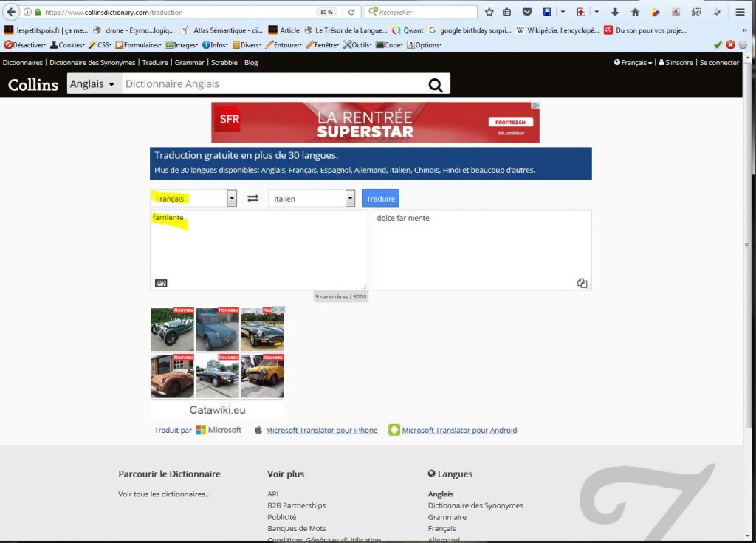Click the Se connecter link
The height and width of the screenshot is (543, 756).
(x=719, y=63)
